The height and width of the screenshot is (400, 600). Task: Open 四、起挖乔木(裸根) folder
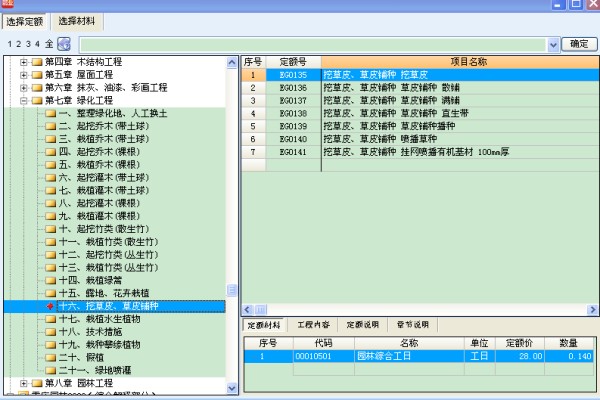click(99, 152)
